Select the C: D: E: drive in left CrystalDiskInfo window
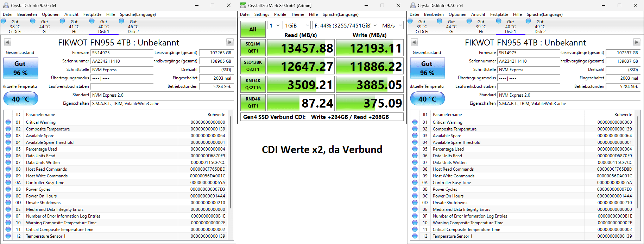 click(15, 26)
